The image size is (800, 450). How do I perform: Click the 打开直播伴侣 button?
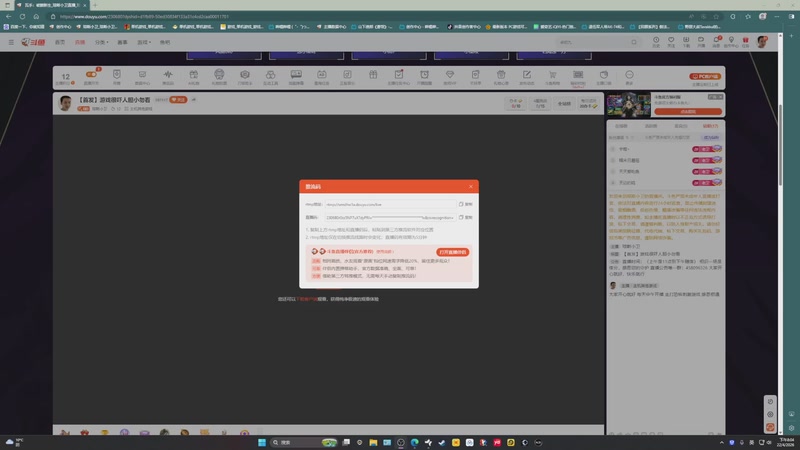click(453, 252)
